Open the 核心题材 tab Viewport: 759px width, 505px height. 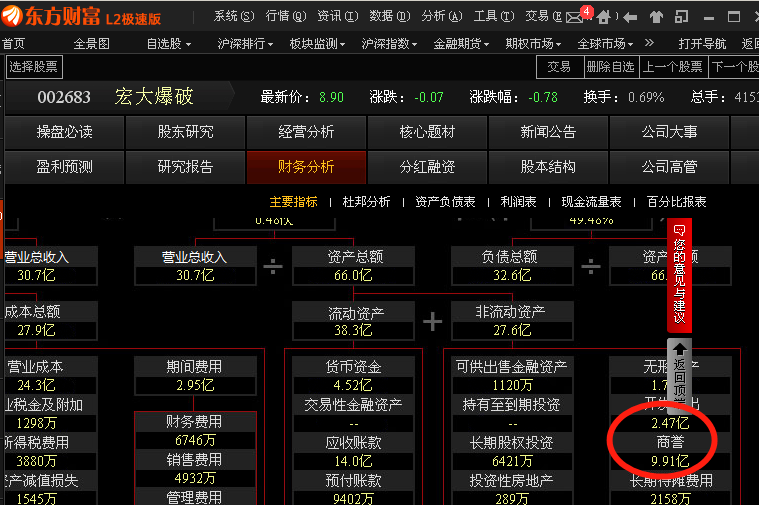tap(427, 132)
